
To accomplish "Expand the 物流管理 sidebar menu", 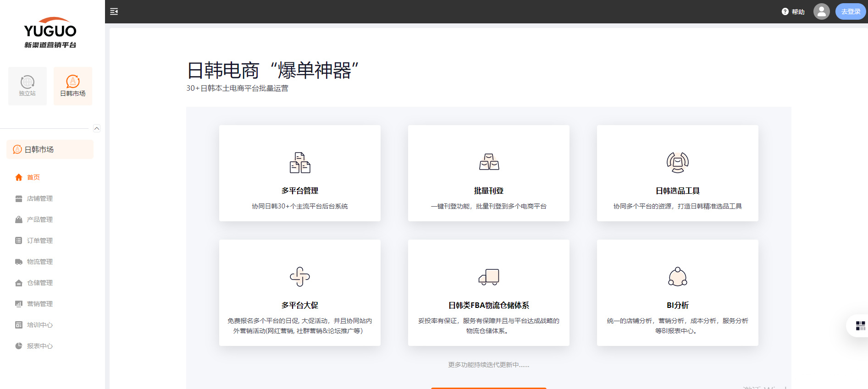I will tap(40, 262).
